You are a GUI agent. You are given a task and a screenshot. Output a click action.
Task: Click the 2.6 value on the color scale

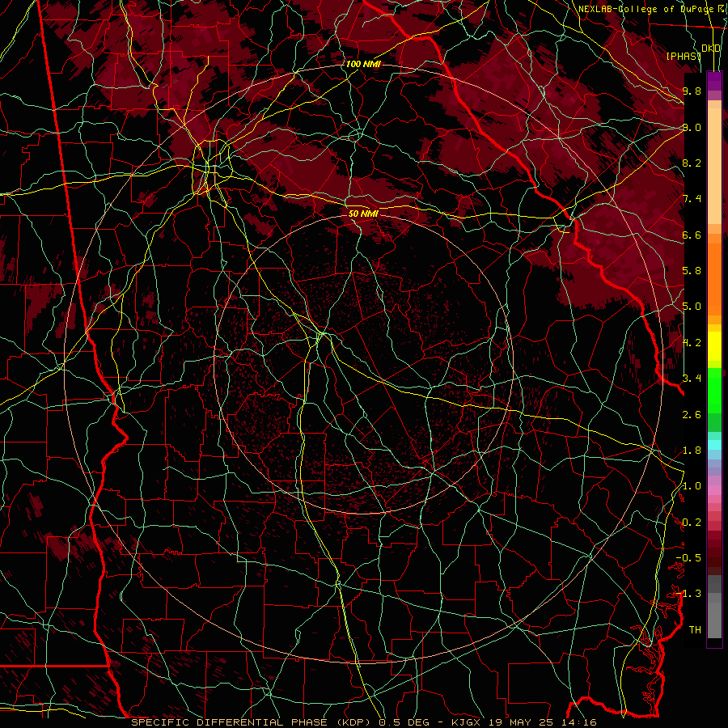(692, 414)
